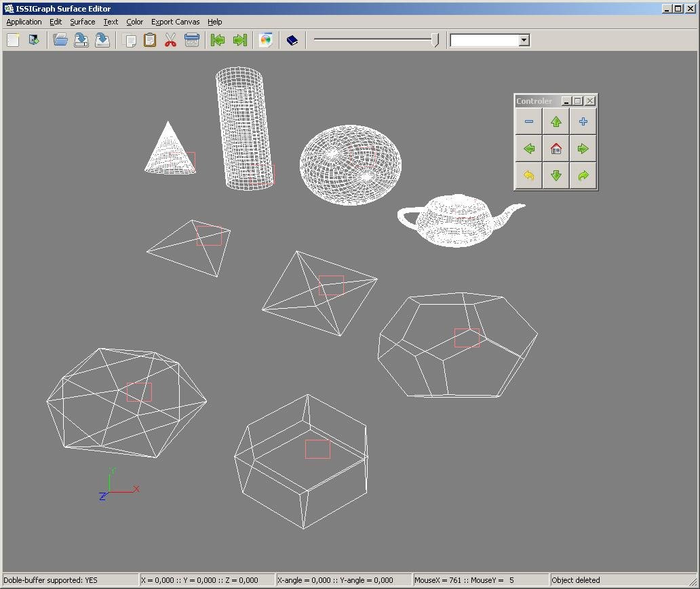Click the first disk save icon
The image size is (700, 589).
tap(81, 40)
